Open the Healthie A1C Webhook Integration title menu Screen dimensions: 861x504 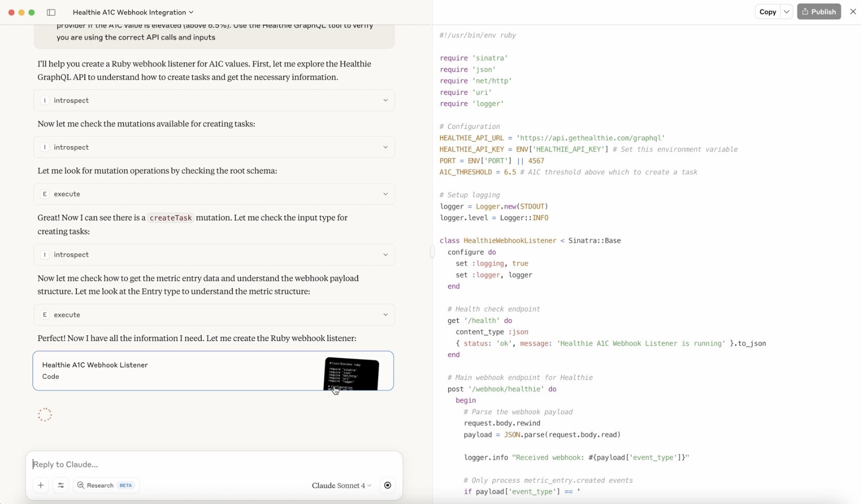[133, 12]
